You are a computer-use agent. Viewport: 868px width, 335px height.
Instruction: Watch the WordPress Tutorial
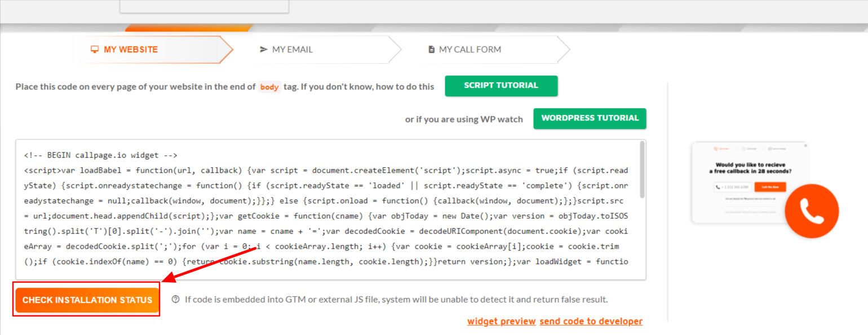click(590, 119)
